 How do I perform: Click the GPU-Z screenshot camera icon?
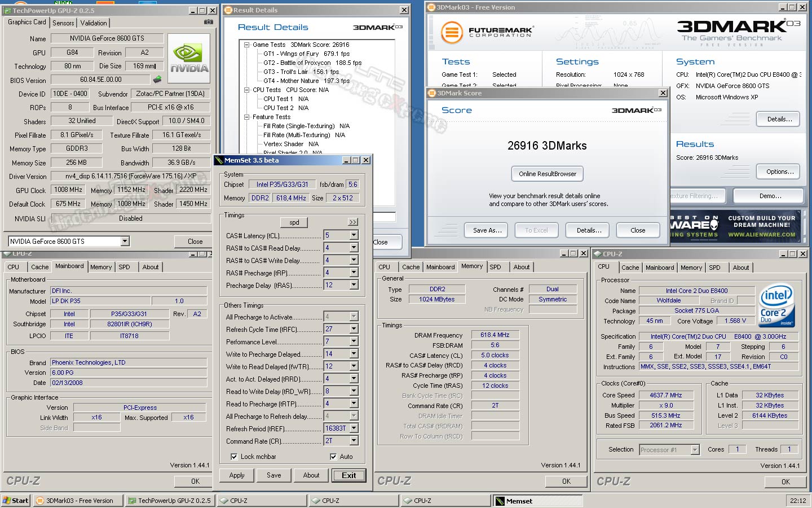pyautogui.click(x=209, y=22)
